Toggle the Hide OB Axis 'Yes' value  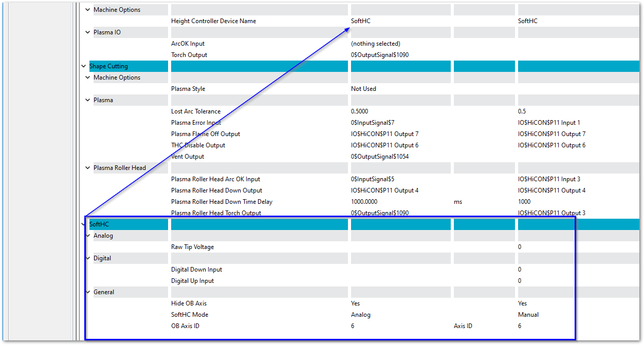tap(356, 303)
